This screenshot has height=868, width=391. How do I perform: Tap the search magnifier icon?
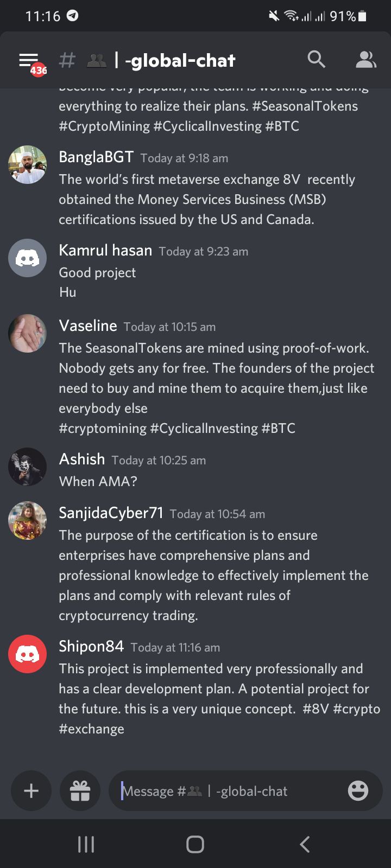pyautogui.click(x=316, y=60)
